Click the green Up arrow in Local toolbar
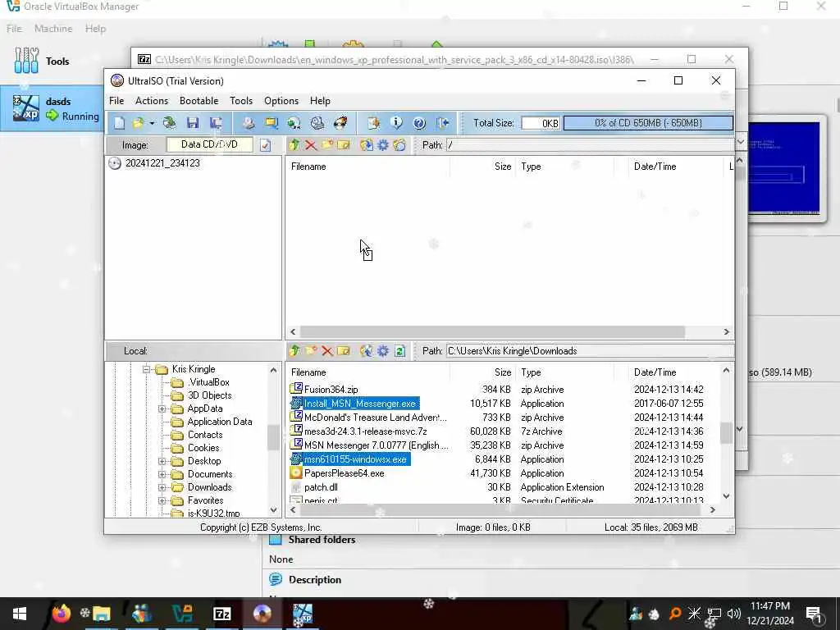This screenshot has height=630, width=840. tap(294, 351)
